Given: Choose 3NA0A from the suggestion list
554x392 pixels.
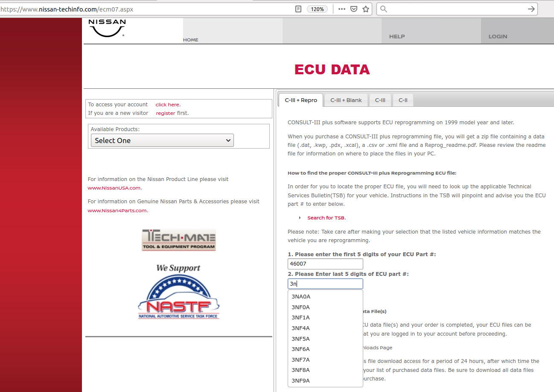Looking at the screenshot, I should 325,297.
